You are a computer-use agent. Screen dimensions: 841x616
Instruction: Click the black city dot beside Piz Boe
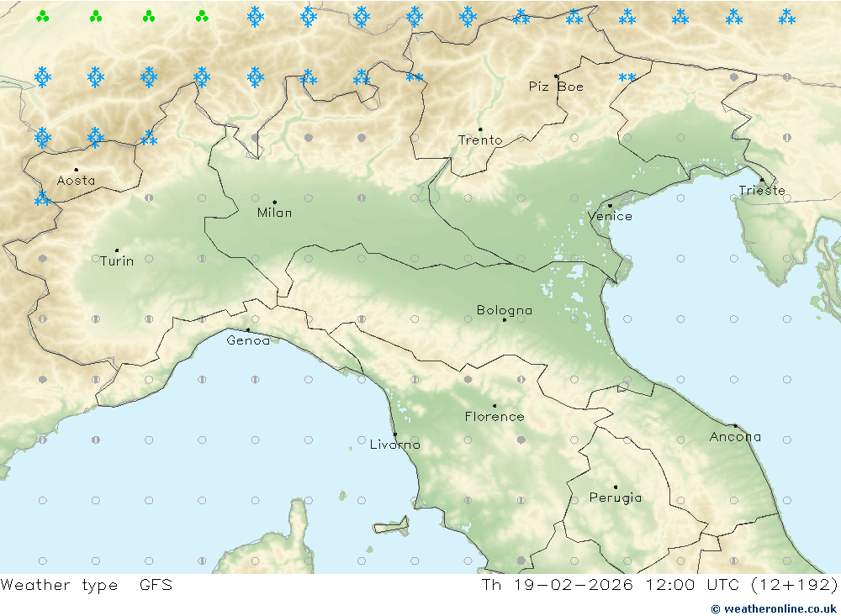click(x=556, y=76)
